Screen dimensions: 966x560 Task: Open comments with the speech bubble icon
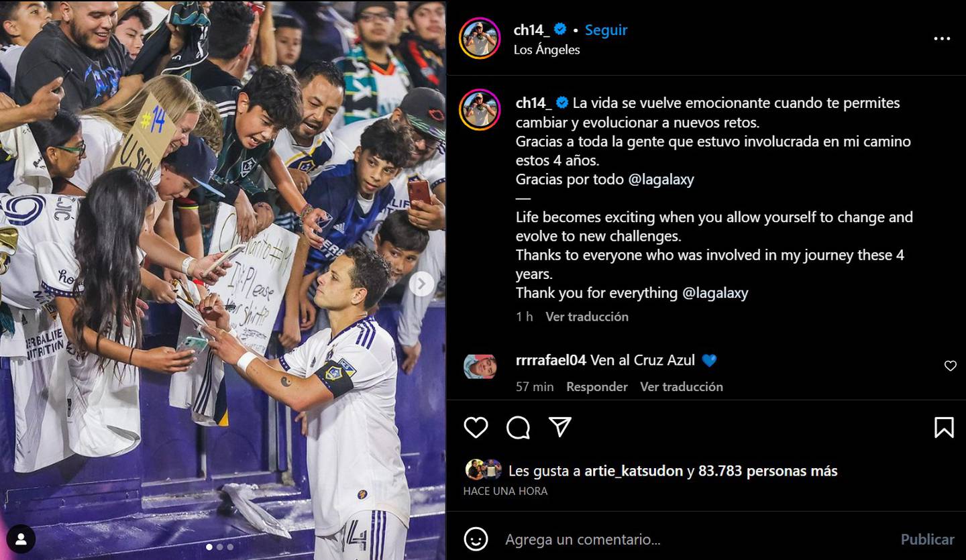coord(518,427)
